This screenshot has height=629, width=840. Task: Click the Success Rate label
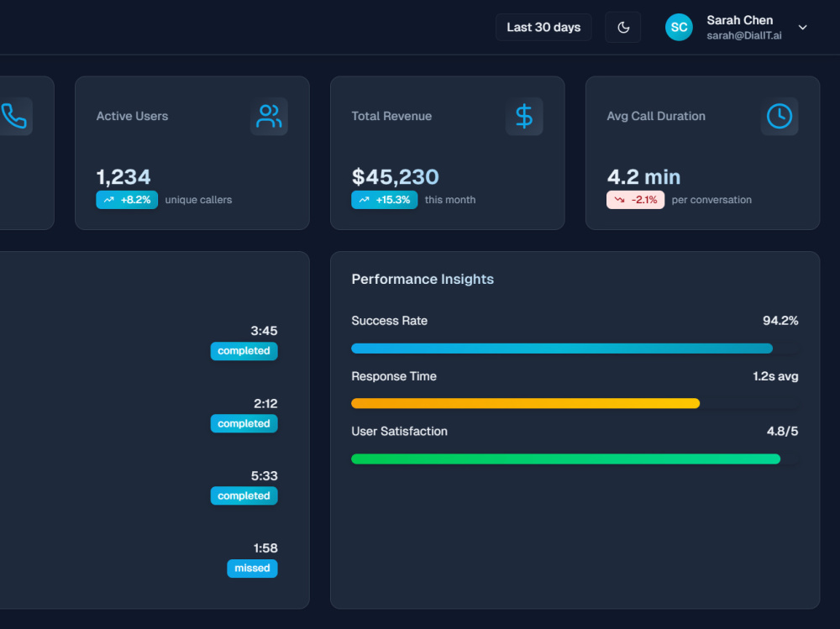[x=389, y=321]
